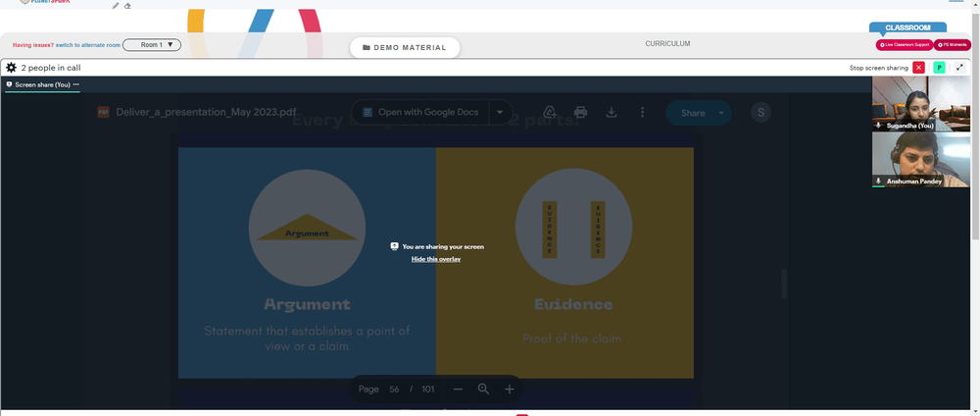The image size is (980, 416).
Task: Toggle Anshuman Pandey microphone icon
Action: coord(879,181)
